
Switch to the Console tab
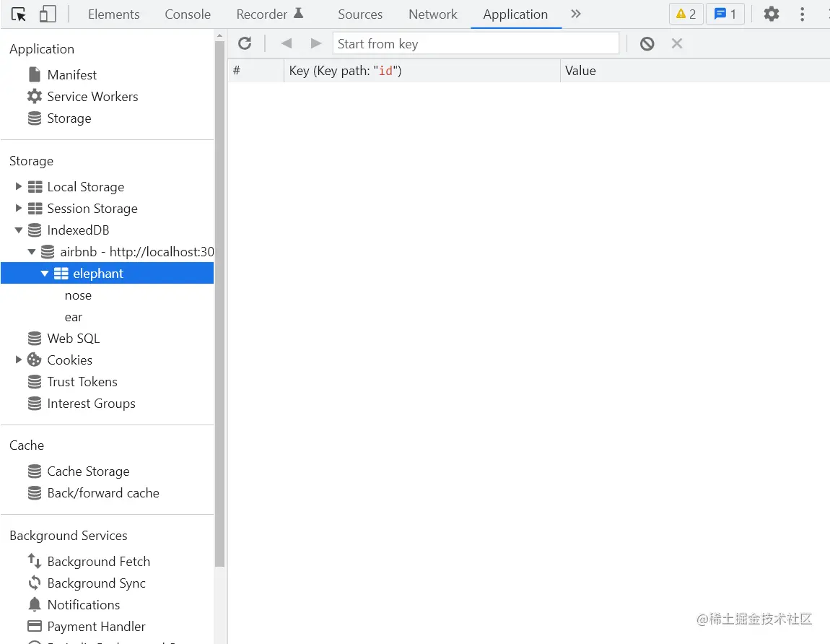(188, 14)
